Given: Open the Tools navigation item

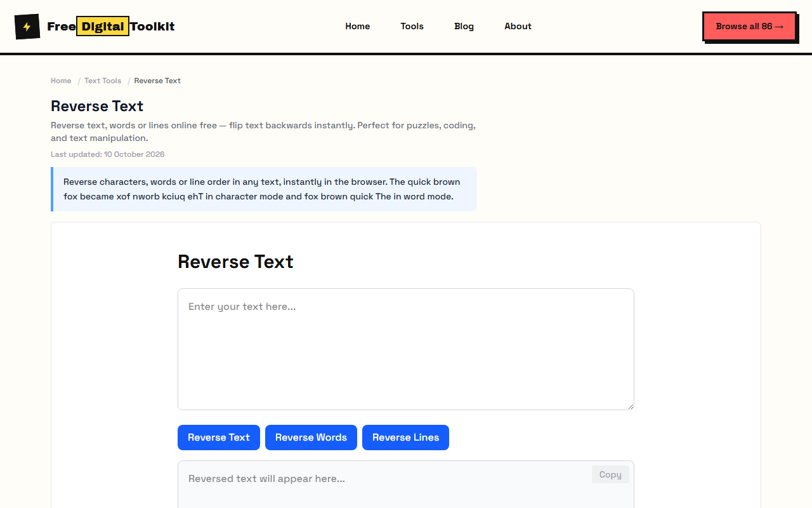Looking at the screenshot, I should pos(412,26).
